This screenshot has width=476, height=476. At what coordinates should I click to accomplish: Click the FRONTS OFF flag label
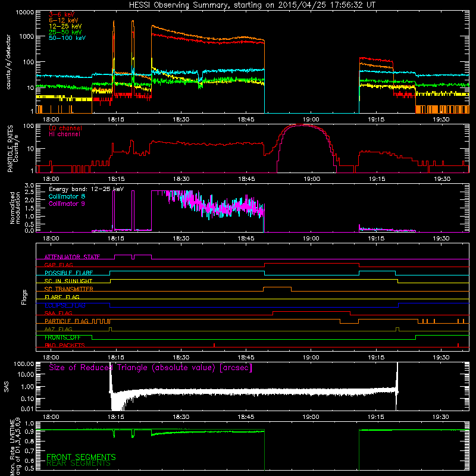(62, 337)
